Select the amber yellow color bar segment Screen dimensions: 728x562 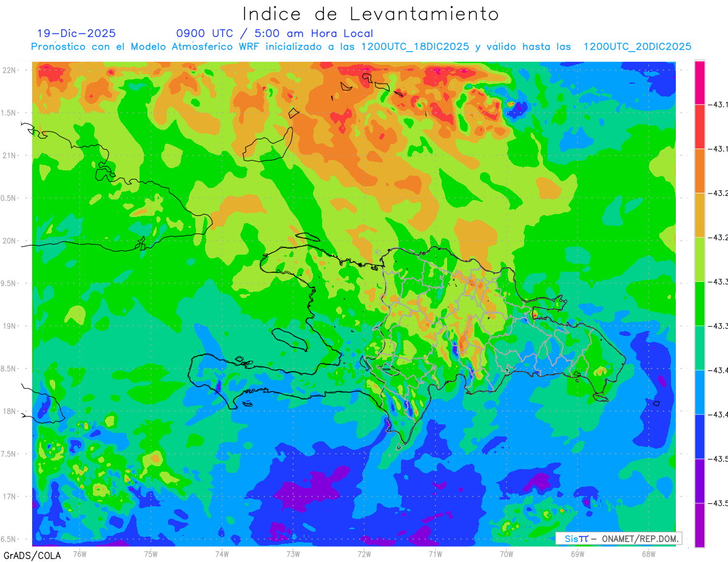[x=699, y=215]
